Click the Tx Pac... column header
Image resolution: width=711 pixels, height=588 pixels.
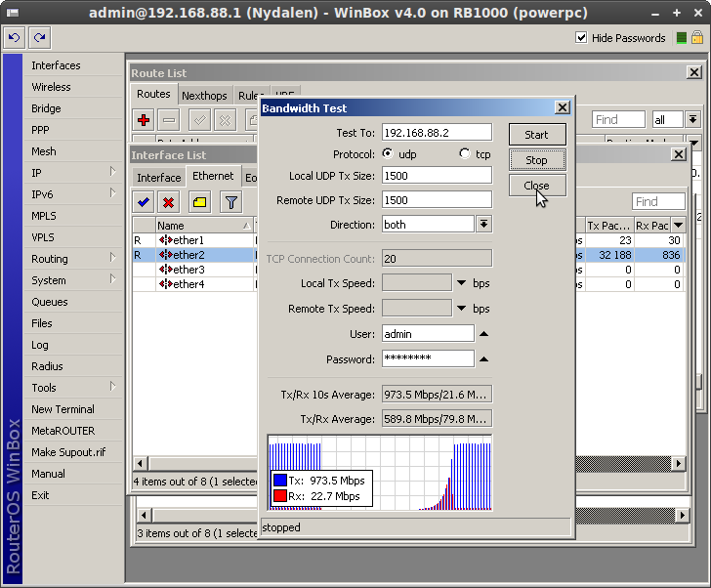(x=609, y=226)
